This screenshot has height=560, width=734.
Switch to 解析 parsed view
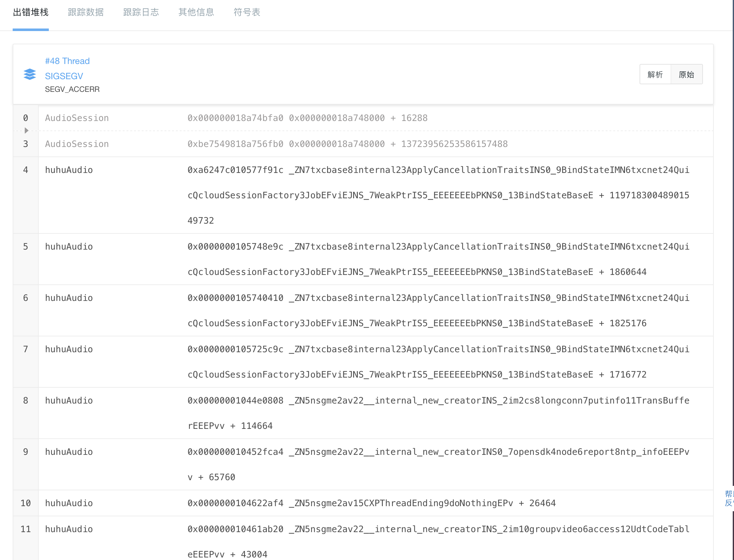point(655,74)
